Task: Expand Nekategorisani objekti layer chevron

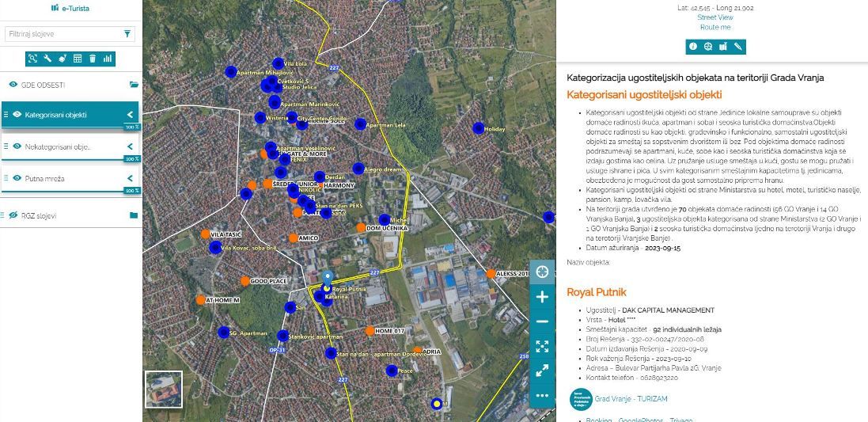Action: [131, 146]
